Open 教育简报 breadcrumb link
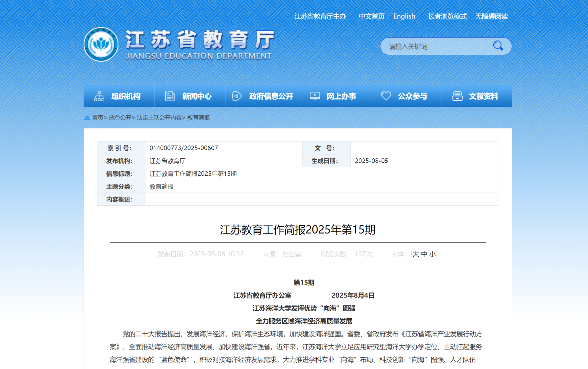 (198, 118)
